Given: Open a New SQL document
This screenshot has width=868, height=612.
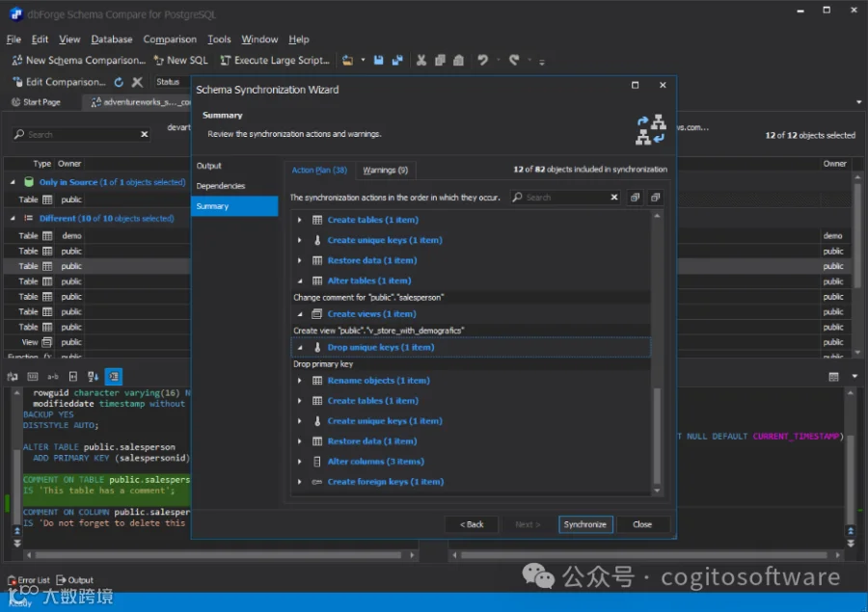Looking at the screenshot, I should [180, 61].
